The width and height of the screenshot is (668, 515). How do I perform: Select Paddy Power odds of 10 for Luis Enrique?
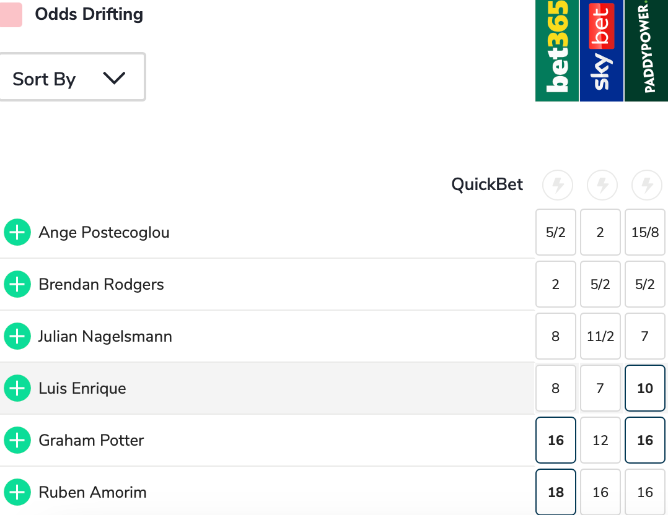pyautogui.click(x=645, y=388)
